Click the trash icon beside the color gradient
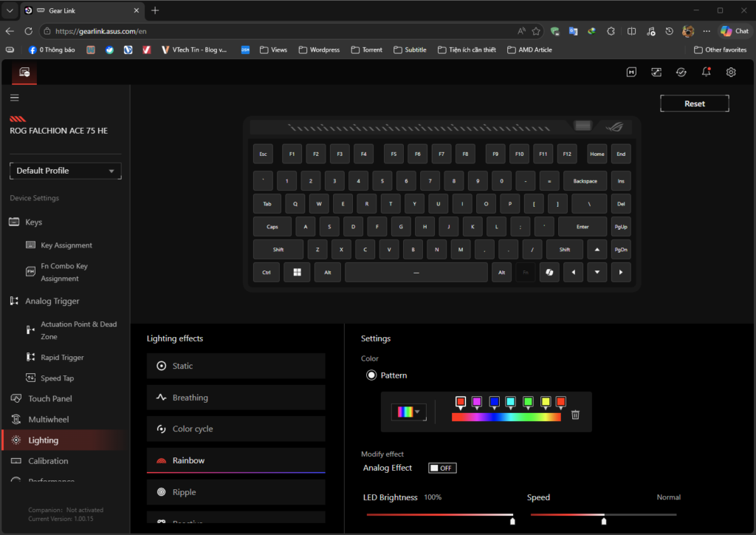This screenshot has width=756, height=535. click(576, 415)
